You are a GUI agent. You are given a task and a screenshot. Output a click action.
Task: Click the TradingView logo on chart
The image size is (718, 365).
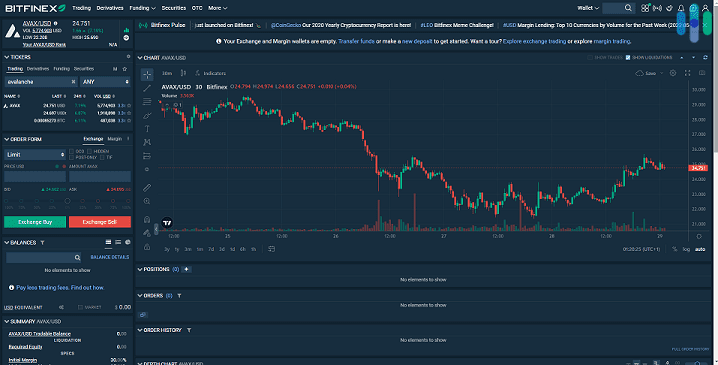click(167, 223)
